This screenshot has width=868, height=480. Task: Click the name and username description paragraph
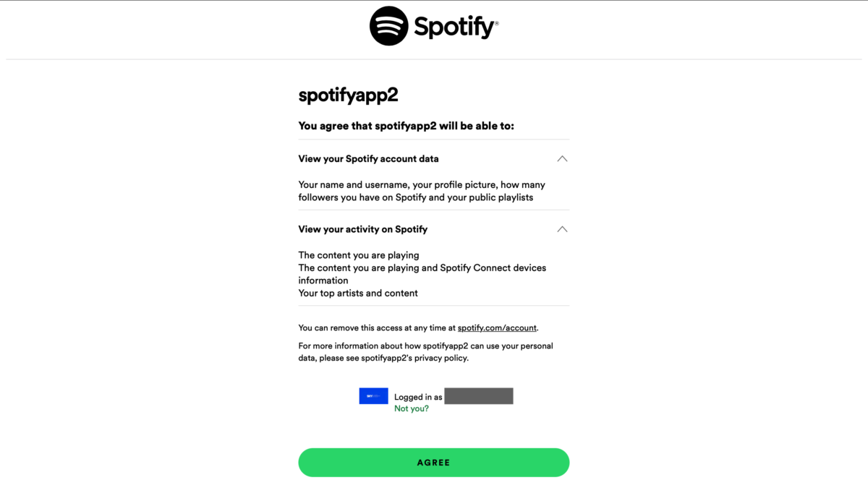click(422, 191)
